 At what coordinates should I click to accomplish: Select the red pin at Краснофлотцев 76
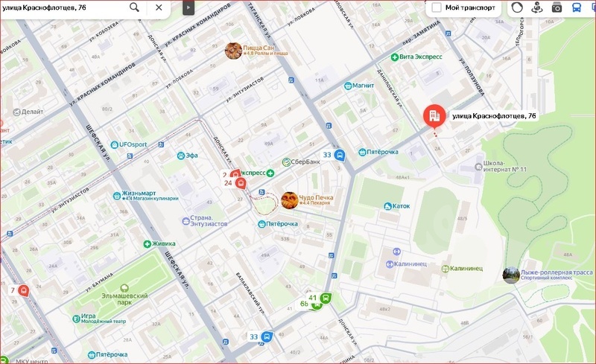[x=431, y=116]
